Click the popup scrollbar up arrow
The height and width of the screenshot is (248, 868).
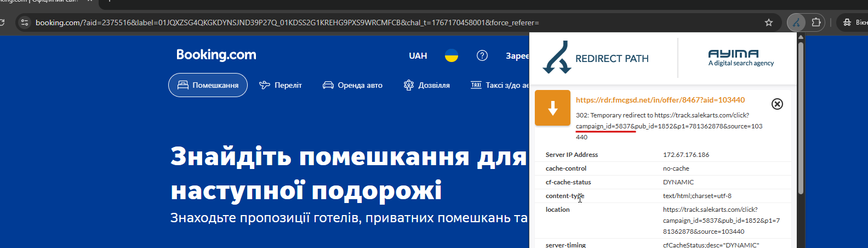click(801, 37)
